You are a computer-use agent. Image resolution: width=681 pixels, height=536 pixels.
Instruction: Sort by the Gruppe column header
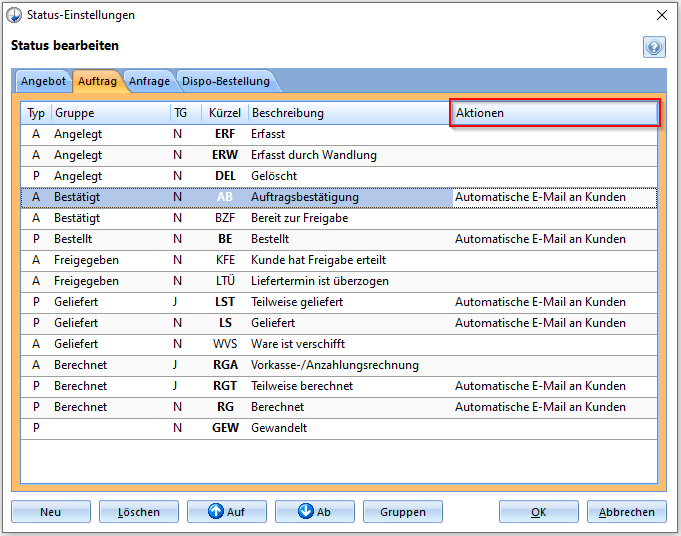pyautogui.click(x=111, y=113)
